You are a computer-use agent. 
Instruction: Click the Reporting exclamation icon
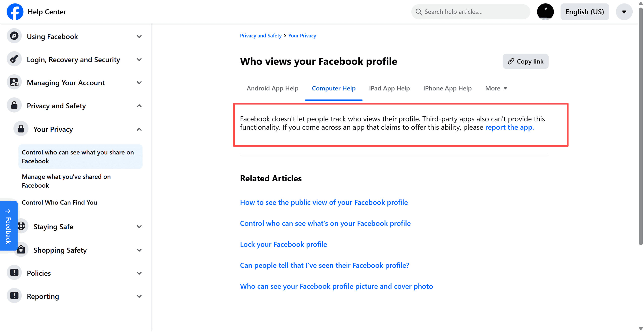pyautogui.click(x=14, y=296)
